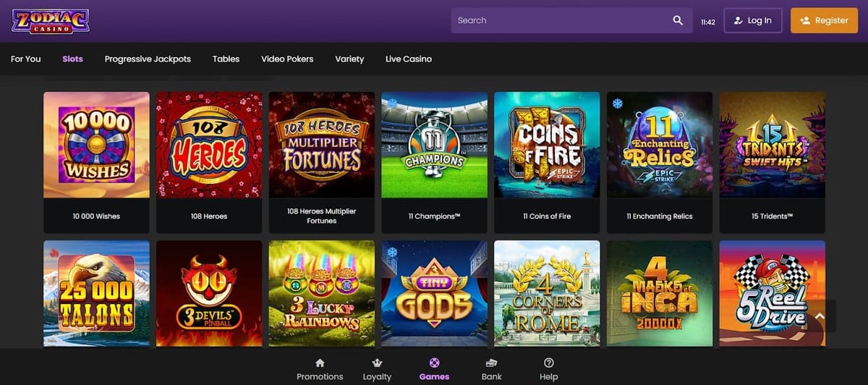Screen dimensions: 868x385
Task: Click the scroll-to-top chevron button
Action: [x=819, y=316]
